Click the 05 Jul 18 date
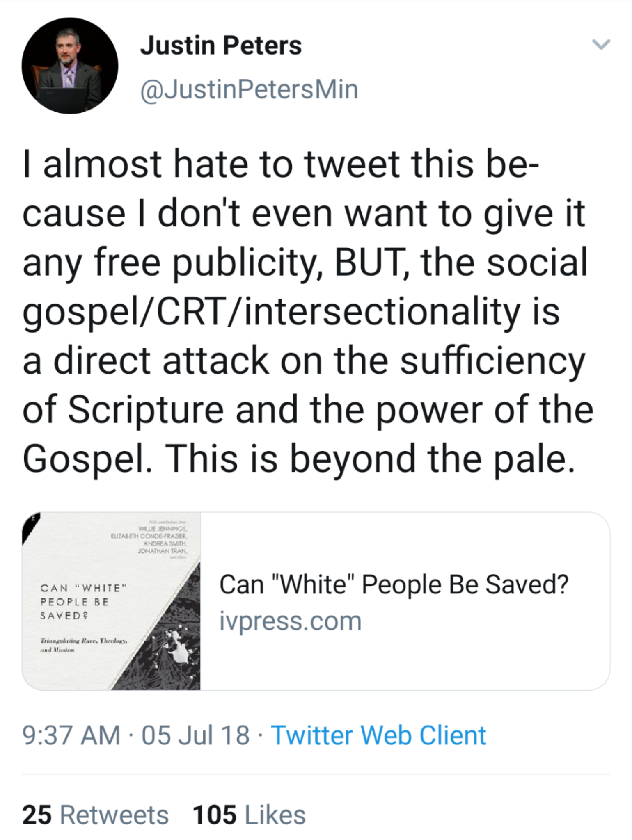632x840 pixels. [x=195, y=735]
